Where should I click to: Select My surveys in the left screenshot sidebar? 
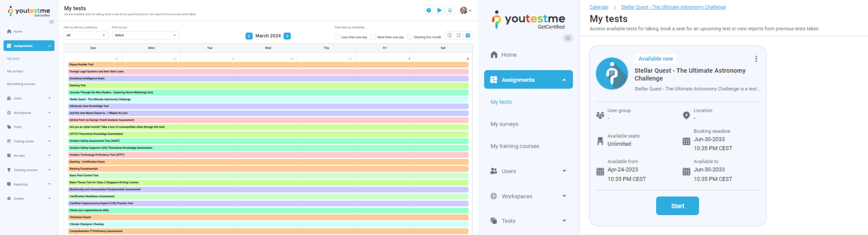[15, 71]
